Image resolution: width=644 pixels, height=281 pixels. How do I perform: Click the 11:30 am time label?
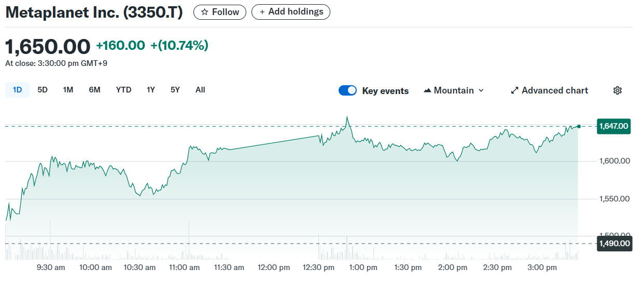point(228,267)
